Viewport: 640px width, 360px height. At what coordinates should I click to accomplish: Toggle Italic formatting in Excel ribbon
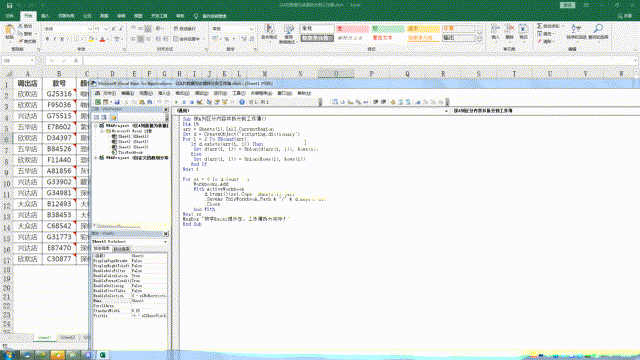coord(55,39)
